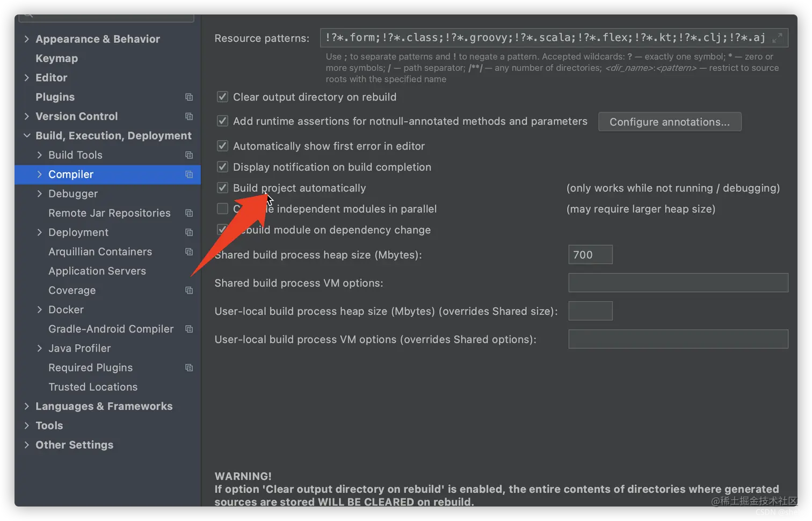Image resolution: width=812 pixels, height=521 pixels.
Task: Toggle Automatically show first error in editor
Action: pyautogui.click(x=222, y=146)
